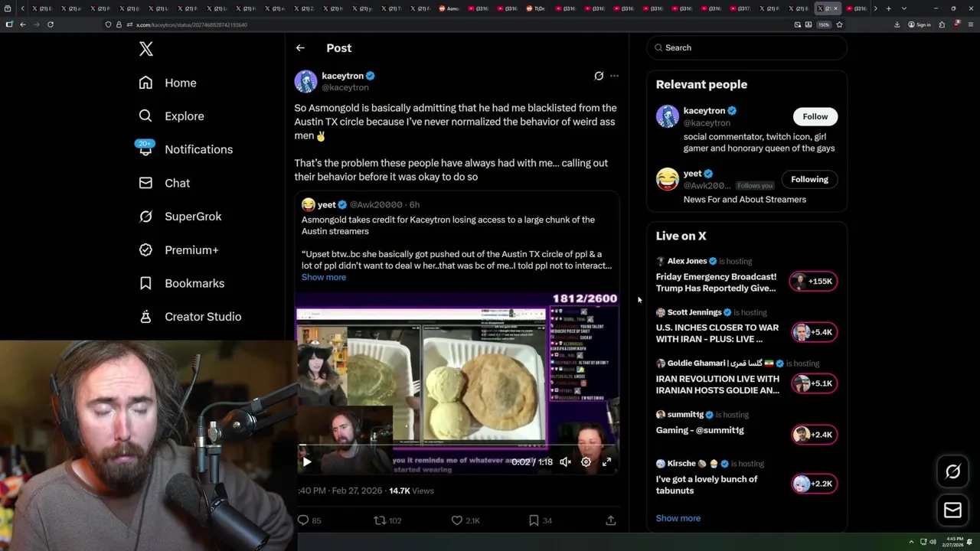The width and height of the screenshot is (980, 551).
Task: Open a new browser tab with plus
Action: [x=888, y=8]
